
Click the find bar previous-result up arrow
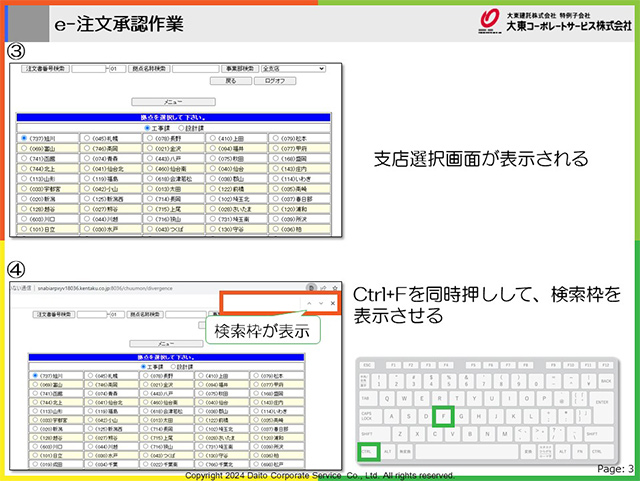click(309, 303)
